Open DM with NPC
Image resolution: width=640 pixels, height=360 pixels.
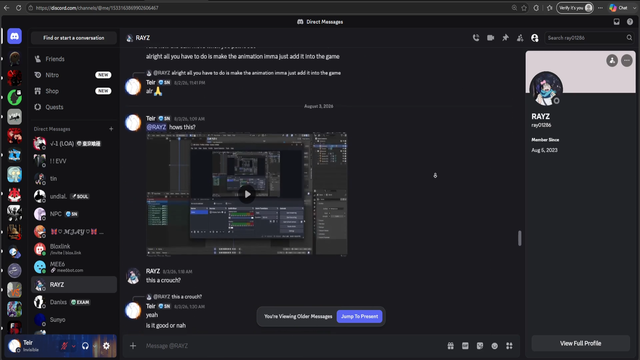click(x=74, y=214)
